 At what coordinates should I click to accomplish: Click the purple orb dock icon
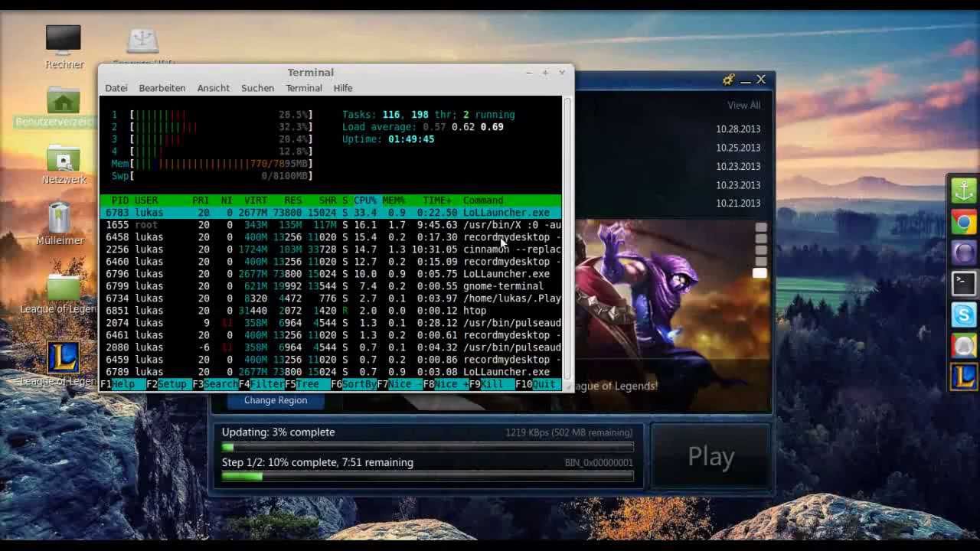964,253
